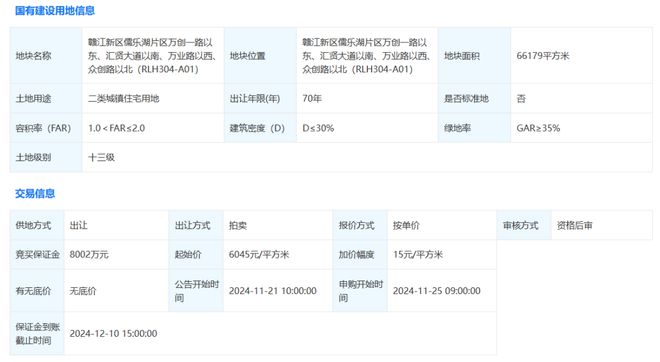Click the 十三级 value
This screenshot has height=362, width=660.
[101, 158]
